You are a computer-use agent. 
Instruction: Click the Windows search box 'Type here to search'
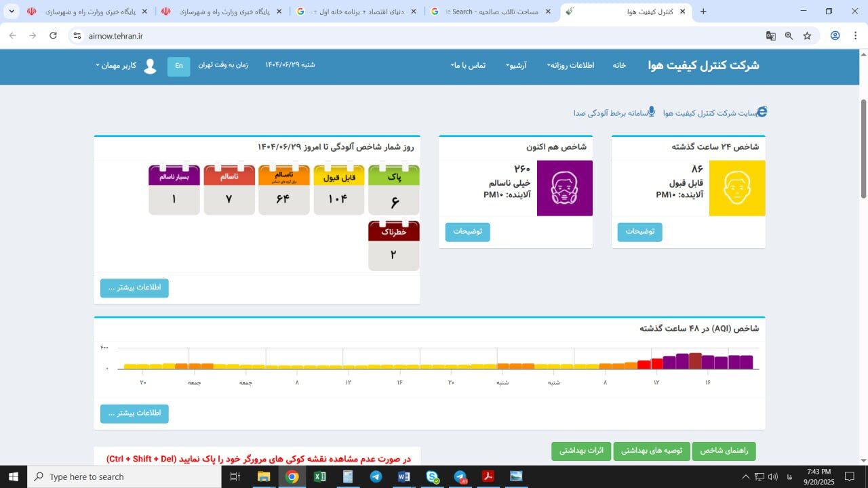tap(124, 476)
